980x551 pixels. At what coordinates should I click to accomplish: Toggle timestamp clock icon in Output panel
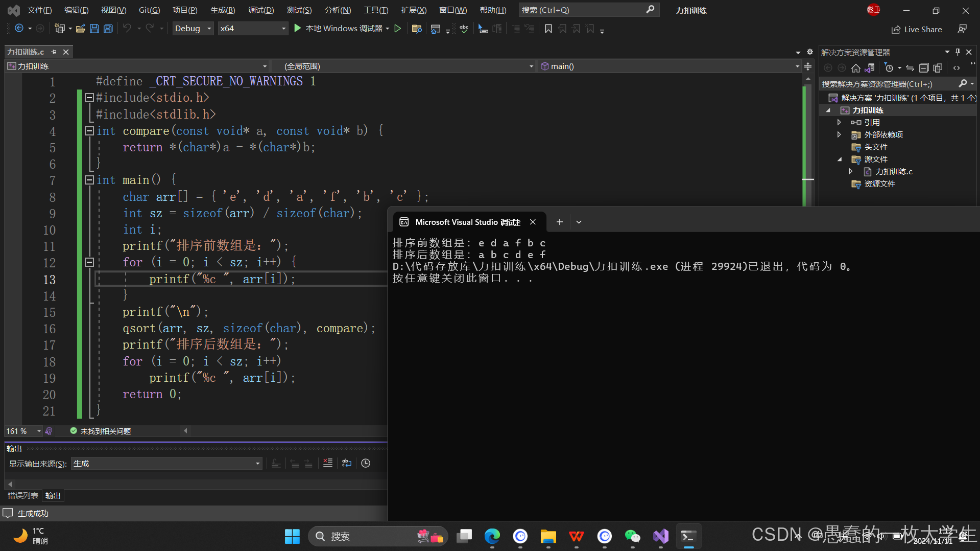[366, 463]
